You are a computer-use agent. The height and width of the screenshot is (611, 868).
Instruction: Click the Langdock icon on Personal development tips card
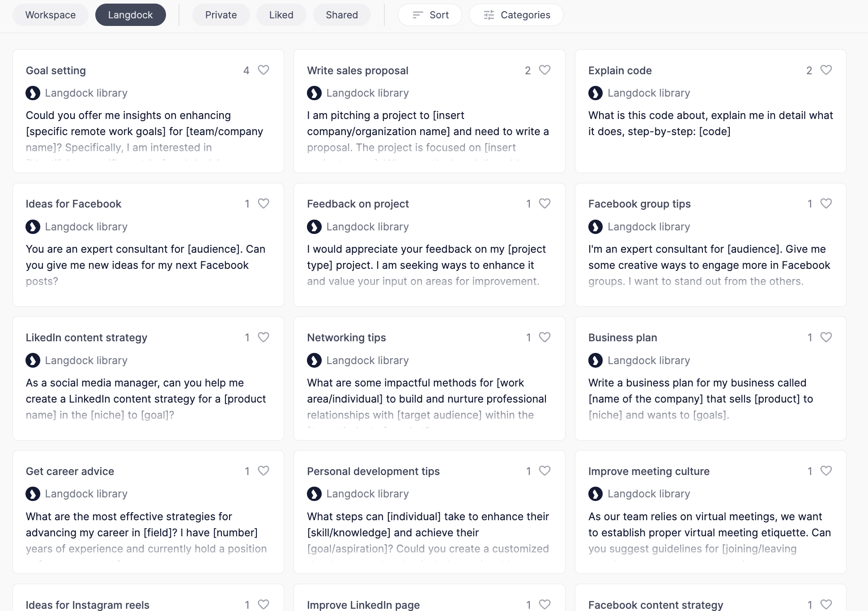click(x=314, y=493)
